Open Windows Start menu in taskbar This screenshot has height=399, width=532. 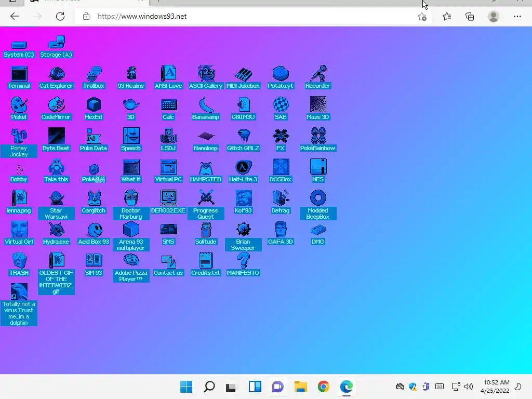[186, 387]
